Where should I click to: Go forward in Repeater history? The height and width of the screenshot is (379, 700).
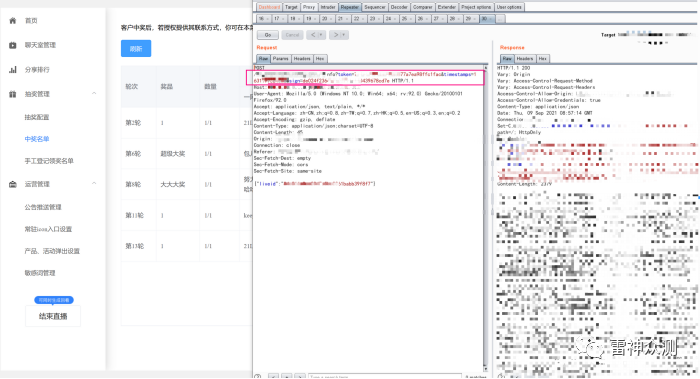336,35
